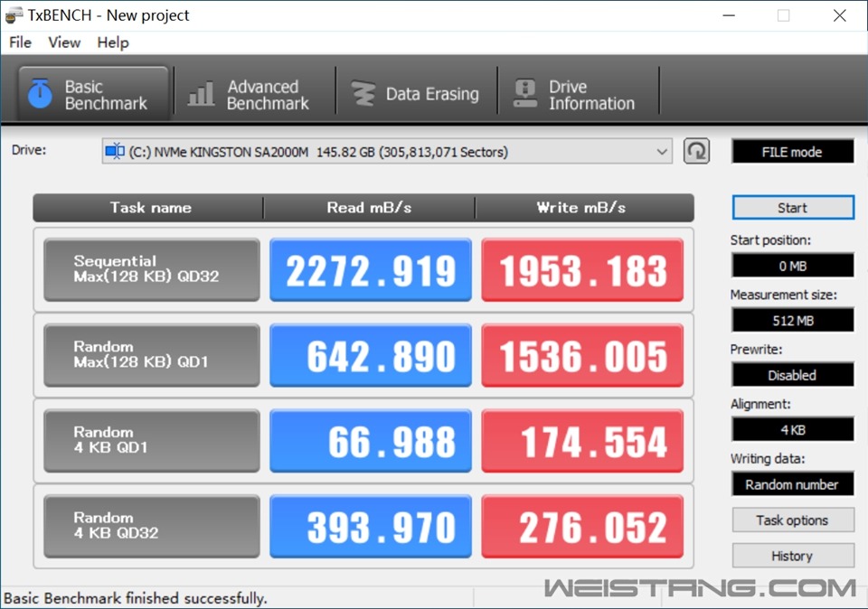
Task: Select the Sequential Max(128 KB) QD32 task
Action: (x=151, y=269)
